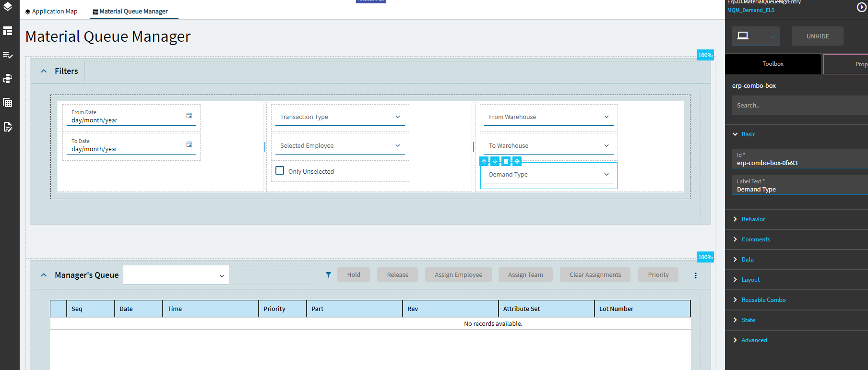Move Demand Type component down with arrow

(x=495, y=161)
